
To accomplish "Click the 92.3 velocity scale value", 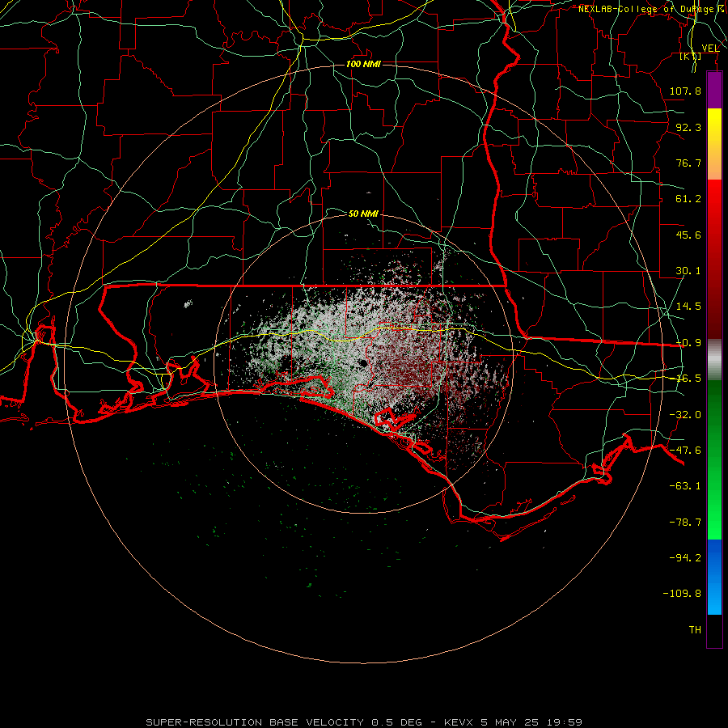I will pyautogui.click(x=688, y=127).
